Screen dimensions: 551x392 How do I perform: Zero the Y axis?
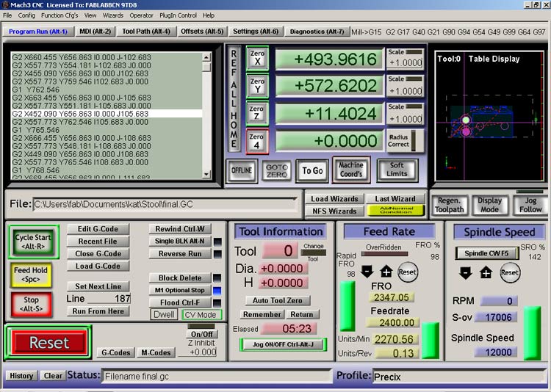pyautogui.click(x=257, y=86)
